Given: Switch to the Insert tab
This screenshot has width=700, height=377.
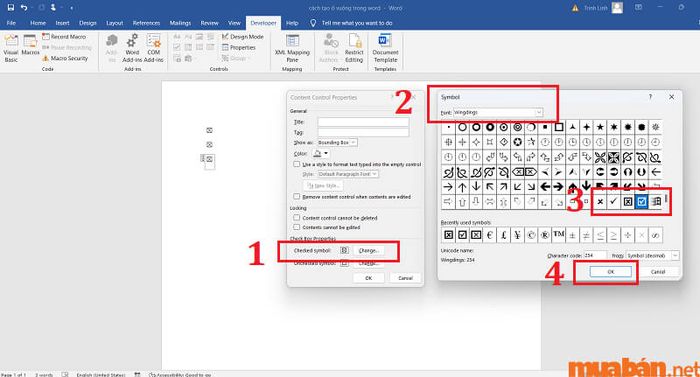Looking at the screenshot, I should click(62, 23).
